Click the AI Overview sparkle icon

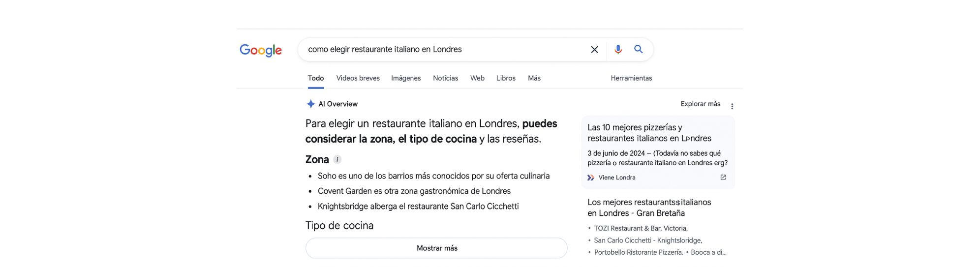[x=311, y=104]
